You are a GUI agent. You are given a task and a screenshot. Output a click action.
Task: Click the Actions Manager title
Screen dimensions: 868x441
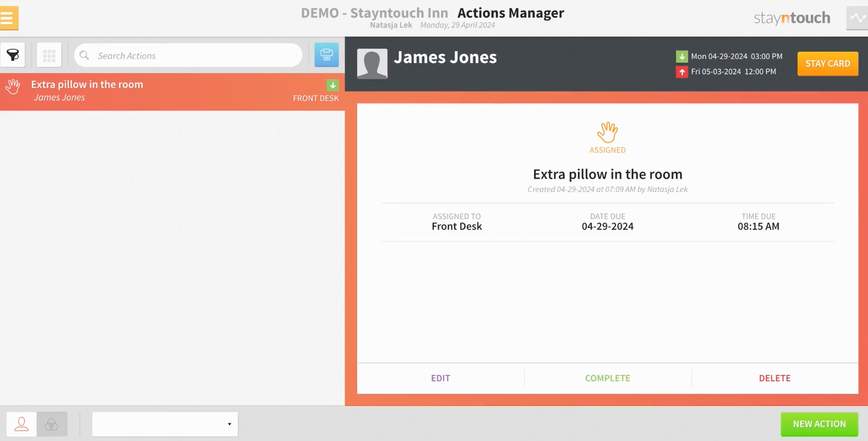click(x=511, y=13)
